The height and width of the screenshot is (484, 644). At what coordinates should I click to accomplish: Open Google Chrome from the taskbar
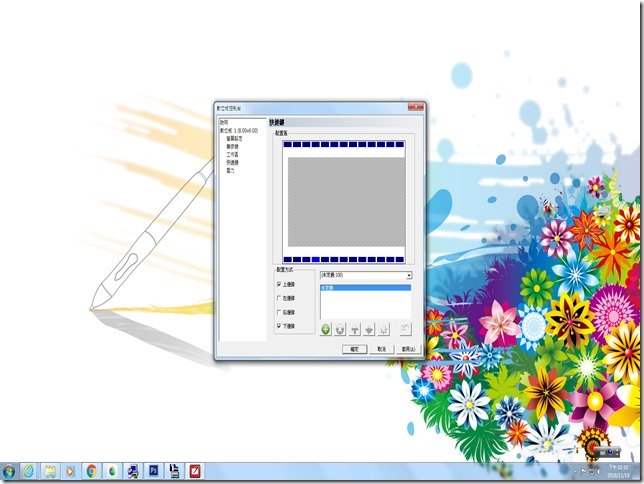pyautogui.click(x=91, y=469)
